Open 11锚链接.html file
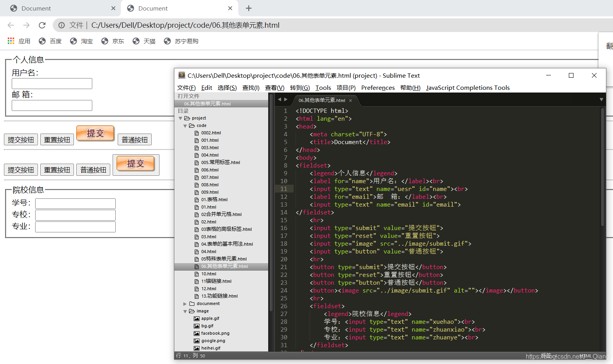Viewport: 613px width, 364px height. [216, 281]
